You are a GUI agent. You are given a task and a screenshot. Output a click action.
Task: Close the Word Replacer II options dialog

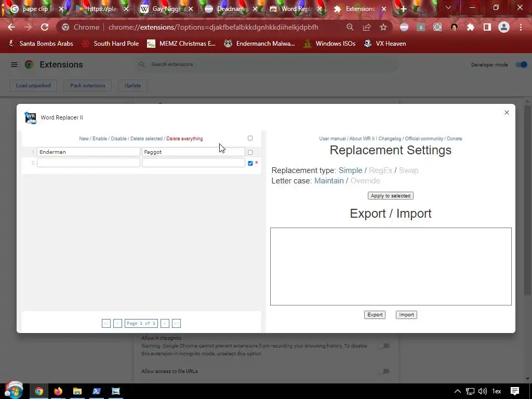[x=507, y=112]
